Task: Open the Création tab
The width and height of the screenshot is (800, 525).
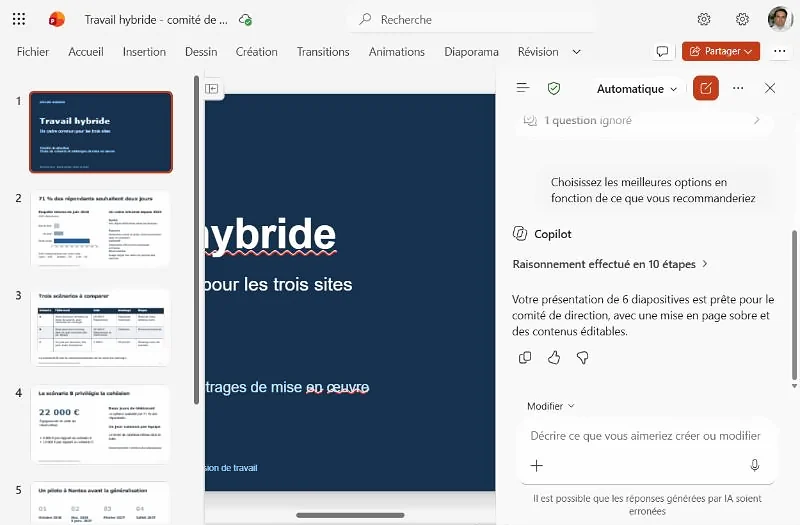Action: tap(257, 52)
